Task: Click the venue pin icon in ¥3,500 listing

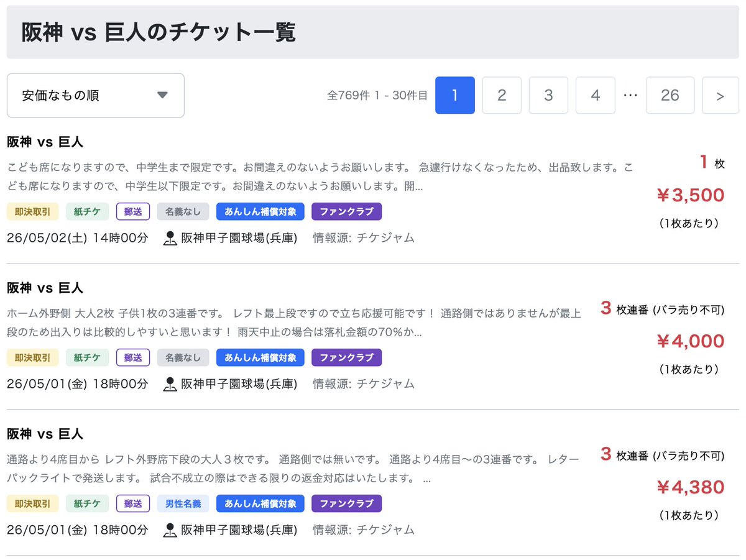Action: 170,238
